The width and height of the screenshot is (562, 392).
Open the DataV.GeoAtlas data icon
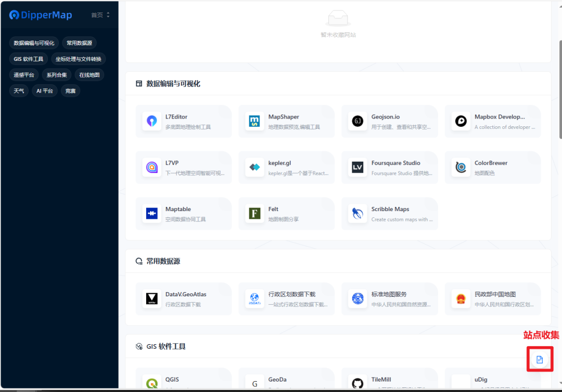tap(151, 299)
